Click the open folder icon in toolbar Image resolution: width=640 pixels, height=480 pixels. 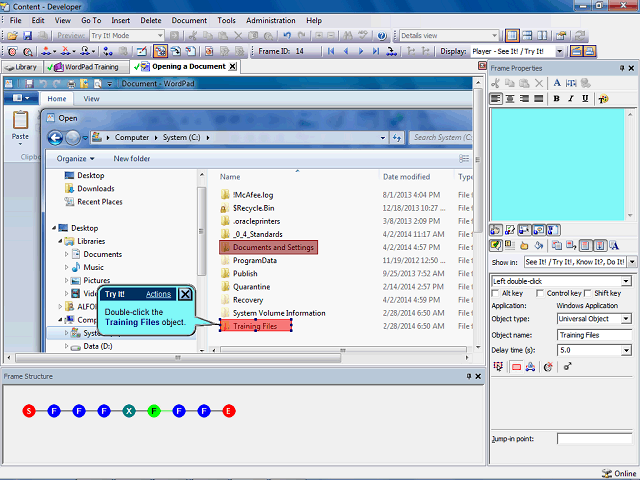pos(13,36)
